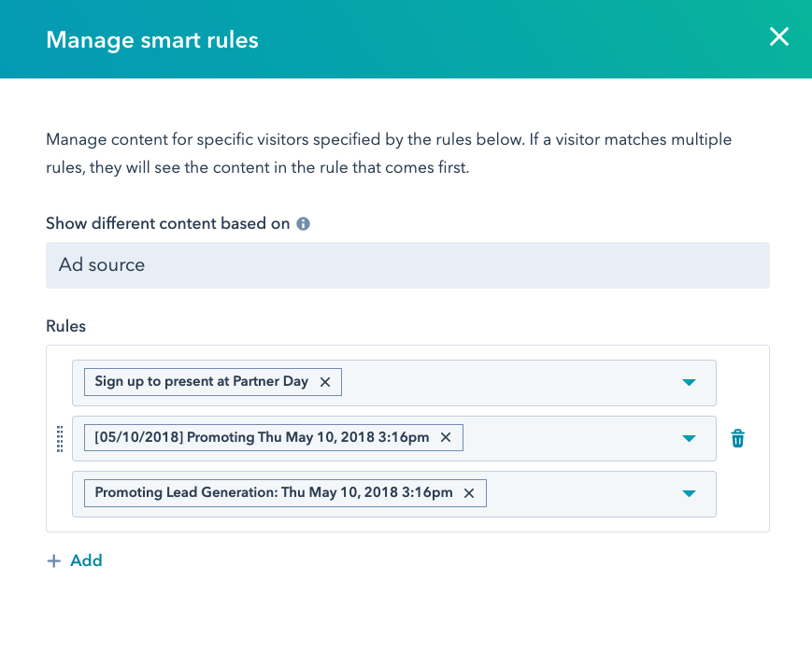This screenshot has height=652, width=812.
Task: Expand the third rule dropdown arrow
Action: coord(689,494)
